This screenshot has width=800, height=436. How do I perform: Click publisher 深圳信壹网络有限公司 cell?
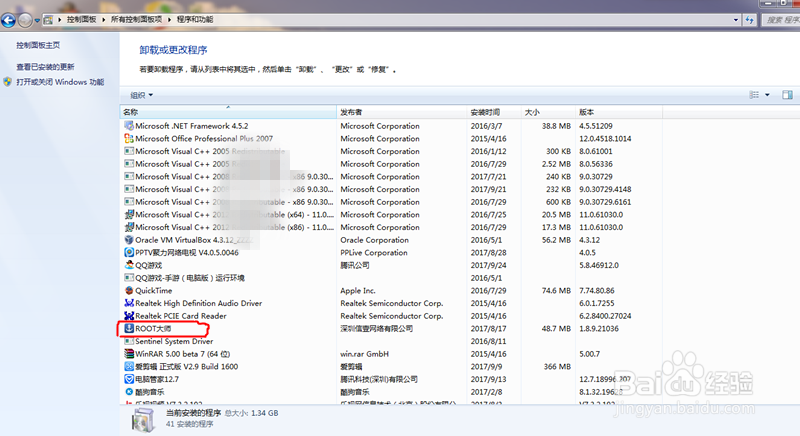tap(377, 329)
